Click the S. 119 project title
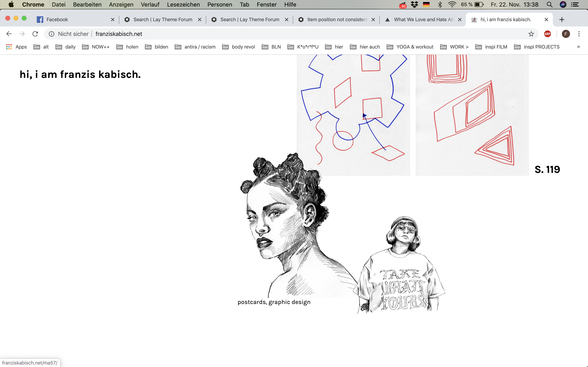Screen dimensions: 588x367 click(547, 169)
